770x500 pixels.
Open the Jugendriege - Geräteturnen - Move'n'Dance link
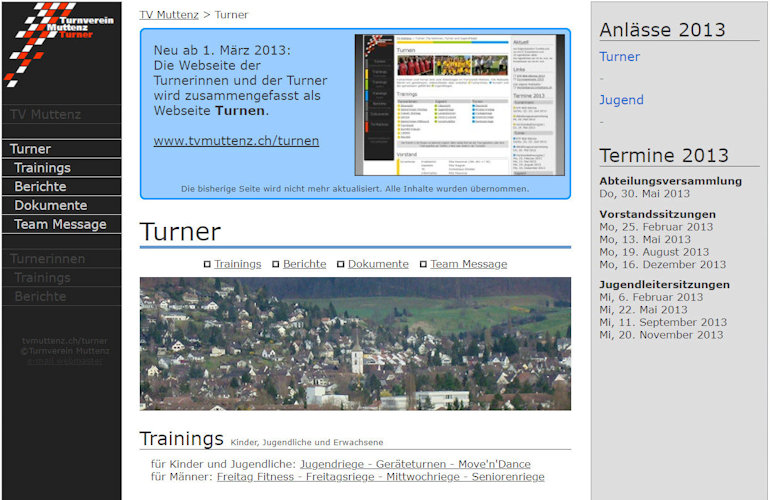415,464
